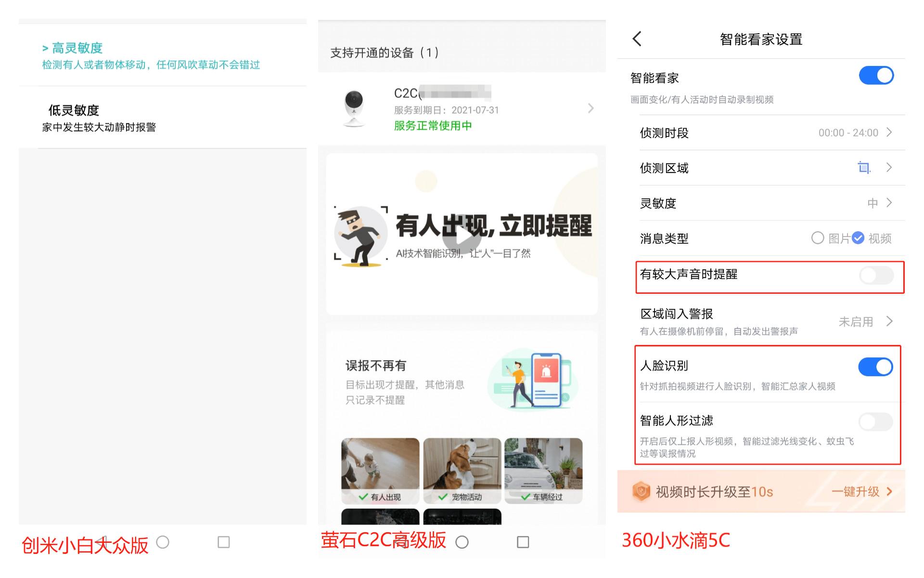924x578 pixels.
Task: Tap the 一键升级 link
Action: (x=861, y=492)
